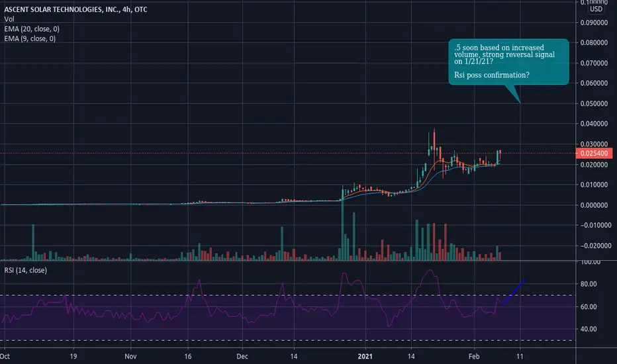Click the 19 date label on time axis
The image size is (617, 364).
tap(73, 357)
